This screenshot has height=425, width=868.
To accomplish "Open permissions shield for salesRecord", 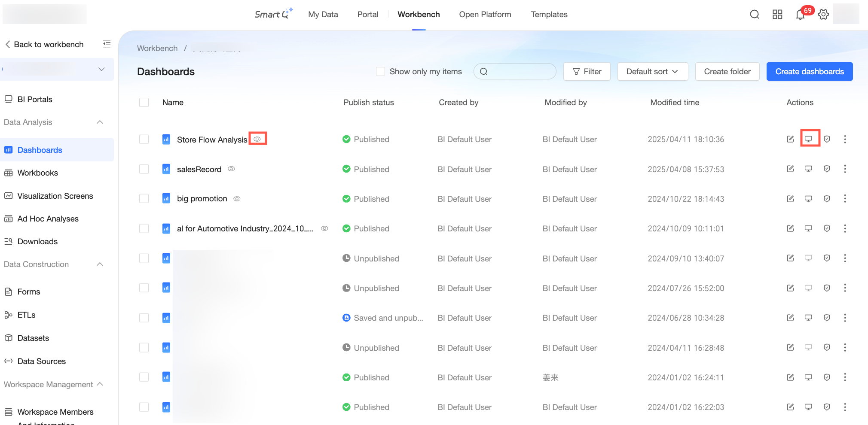I will tap(827, 169).
